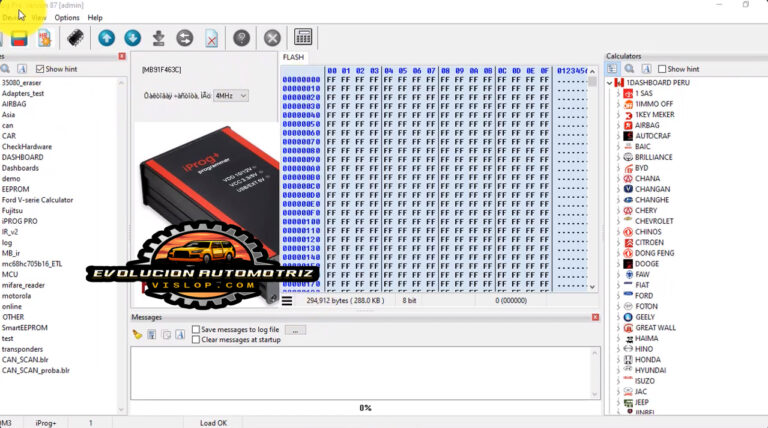Select the EEPROM item in device list

[16, 189]
